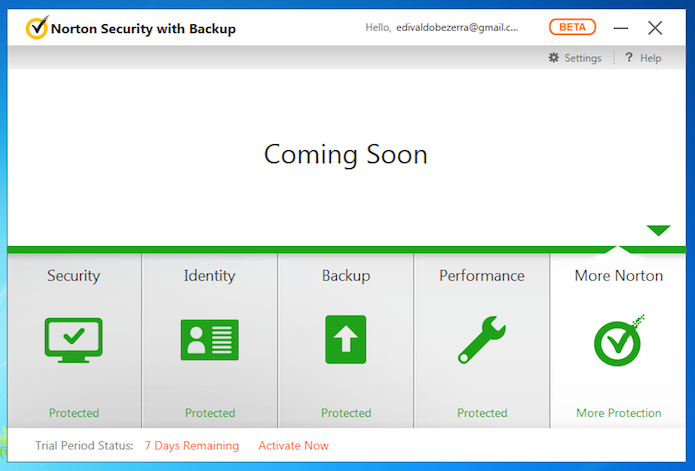Click the orange BETA badge
Viewport: 695px width, 471px height.
572,27
